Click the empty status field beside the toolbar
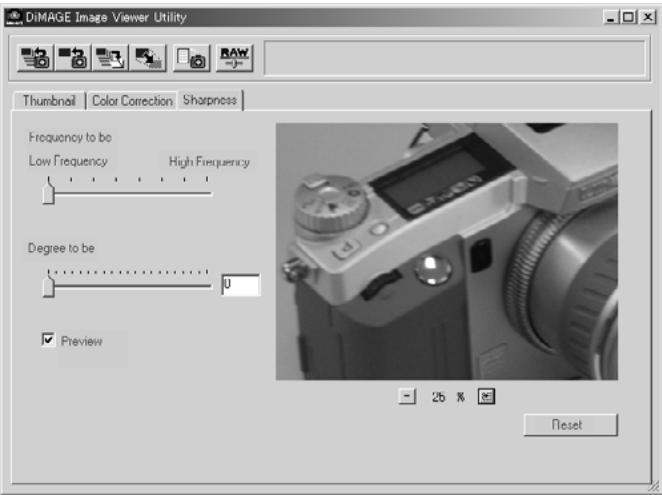Image resolution: width=662 pixels, height=495 pixels. pyautogui.click(x=455, y=58)
